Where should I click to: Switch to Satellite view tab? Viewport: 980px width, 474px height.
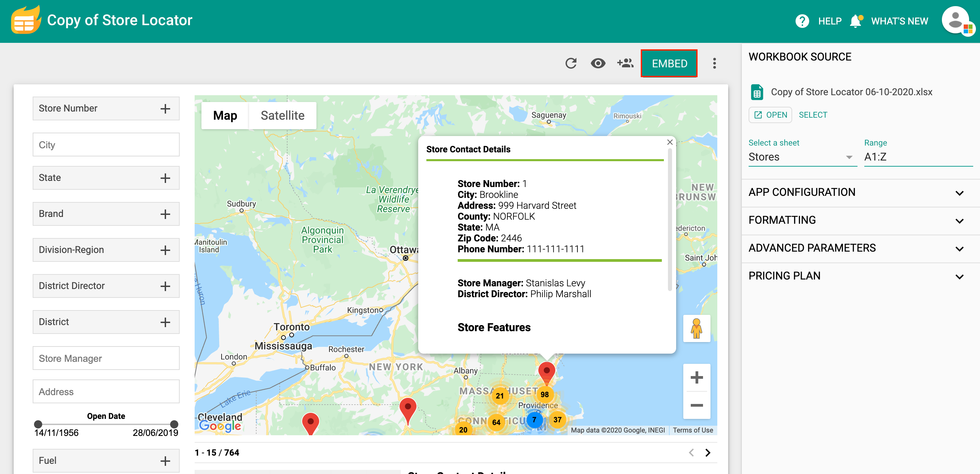pyautogui.click(x=283, y=116)
